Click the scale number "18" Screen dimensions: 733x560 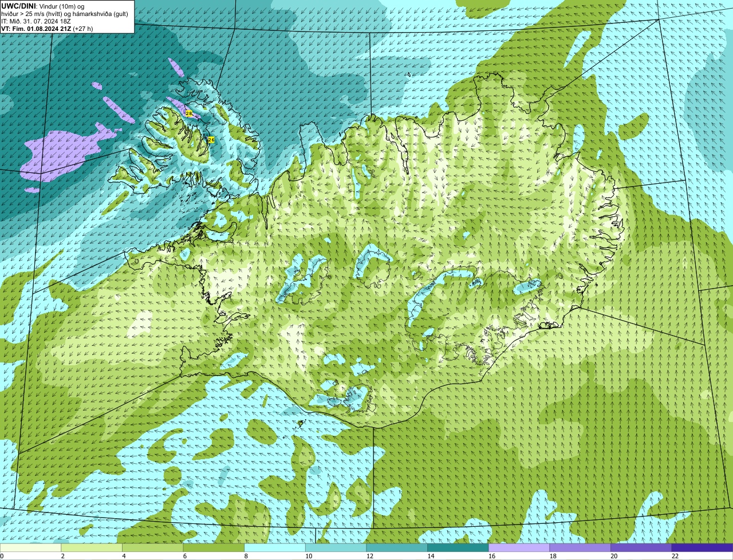click(553, 556)
